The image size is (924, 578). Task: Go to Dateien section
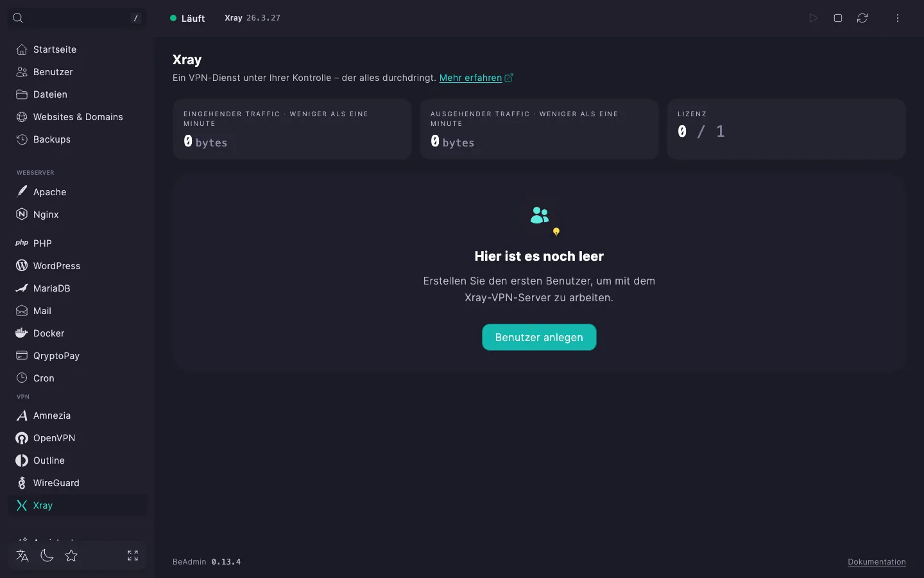77,94
